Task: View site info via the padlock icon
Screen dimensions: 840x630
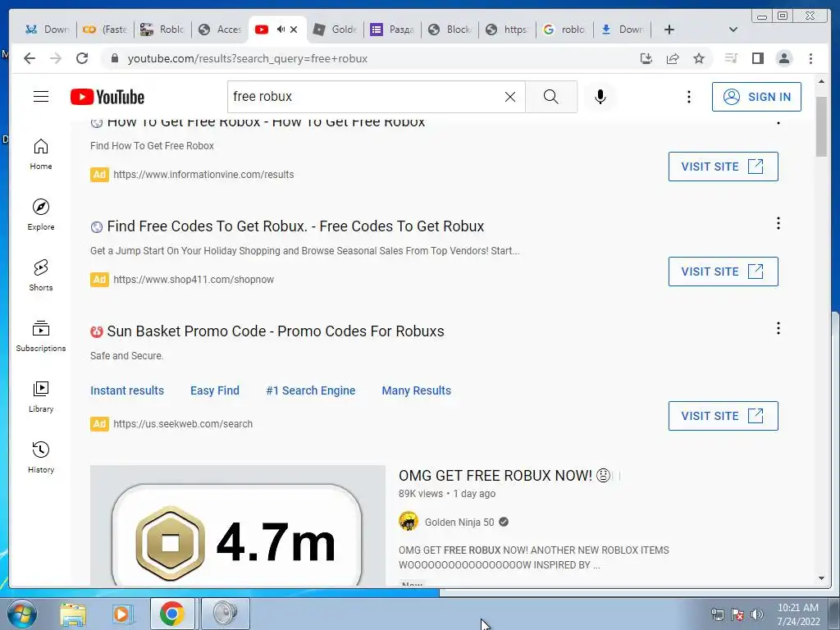Action: coord(114,58)
